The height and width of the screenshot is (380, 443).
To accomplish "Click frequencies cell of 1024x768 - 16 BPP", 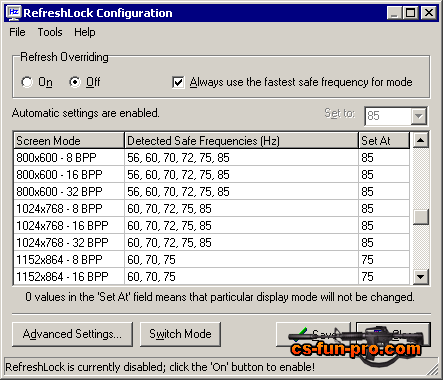I will click(241, 226).
